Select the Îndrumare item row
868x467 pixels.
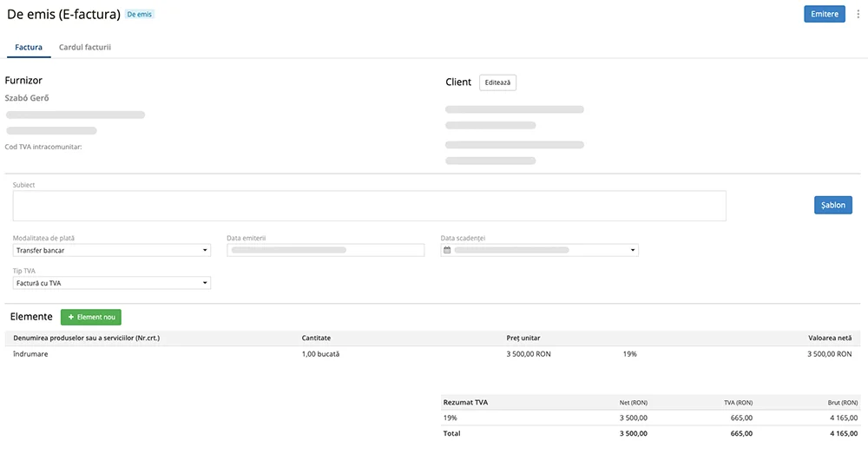(31, 354)
